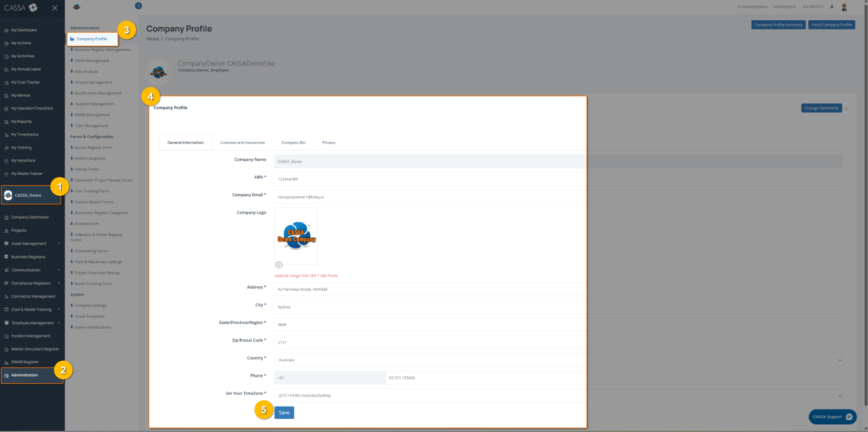
Task: Open the CASSA Support chat
Action: tap(833, 417)
